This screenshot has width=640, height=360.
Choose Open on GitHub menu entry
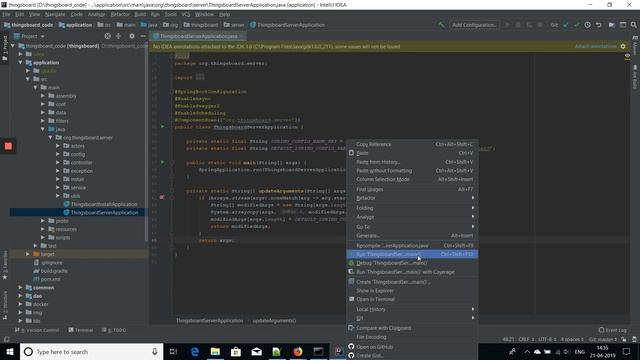click(x=412, y=347)
